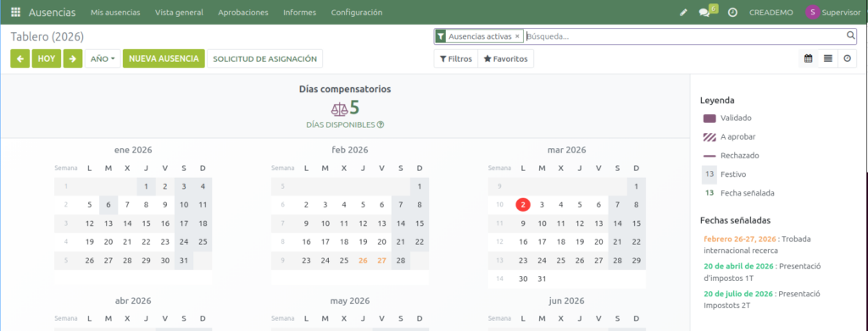The width and height of the screenshot is (868, 331).
Task: Select 31 January 2026
Action: (x=184, y=260)
